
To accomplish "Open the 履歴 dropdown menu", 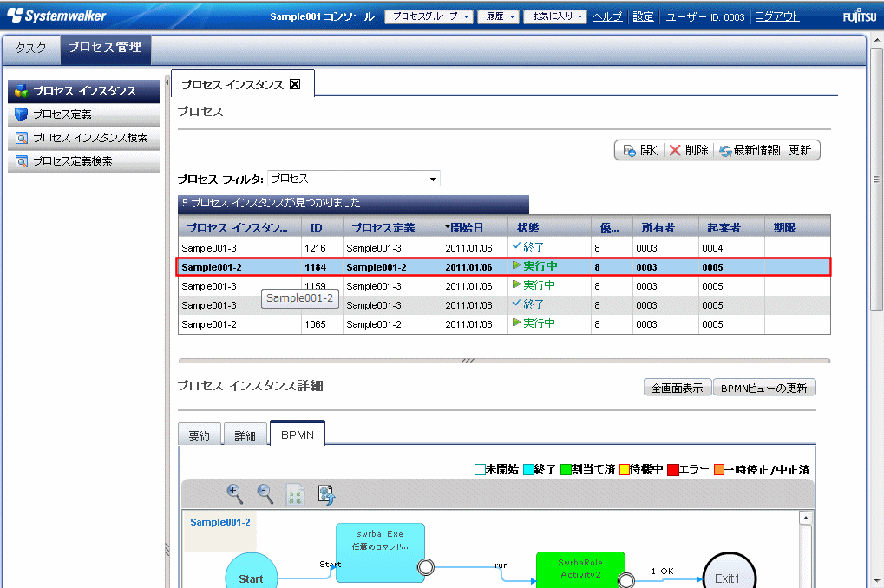I will coord(498,16).
